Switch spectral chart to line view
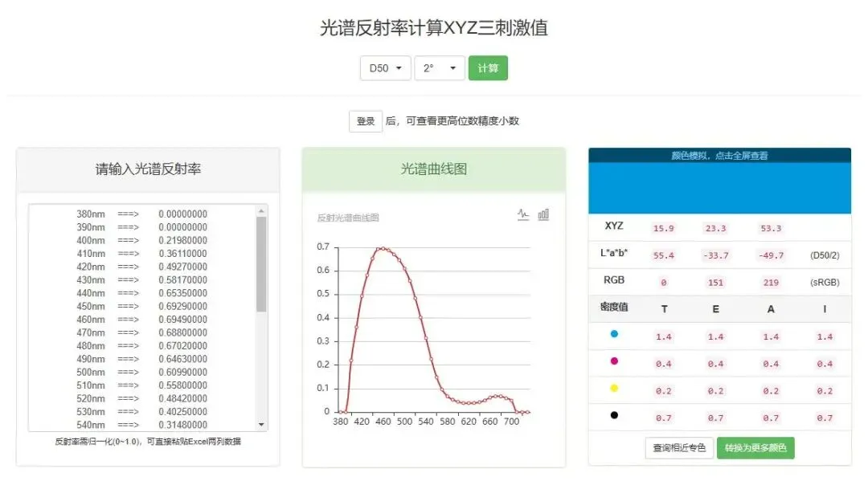 click(522, 214)
